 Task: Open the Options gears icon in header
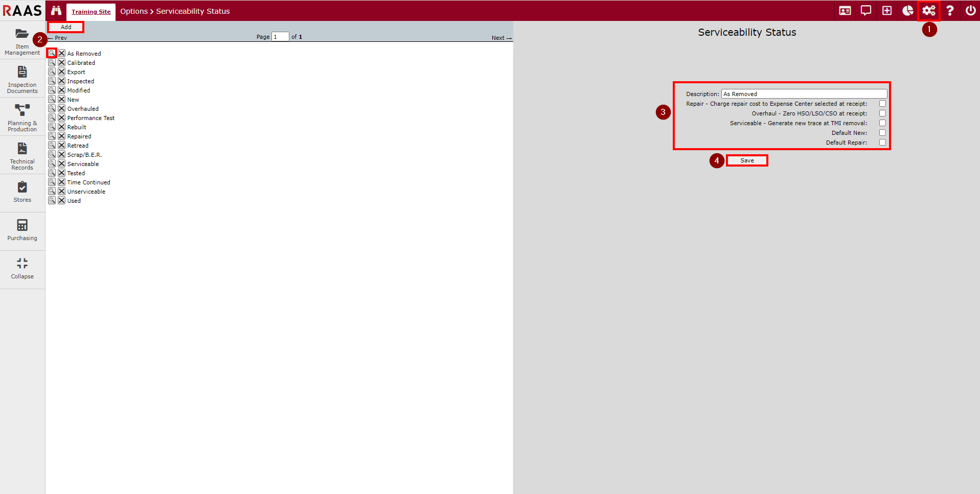point(928,11)
